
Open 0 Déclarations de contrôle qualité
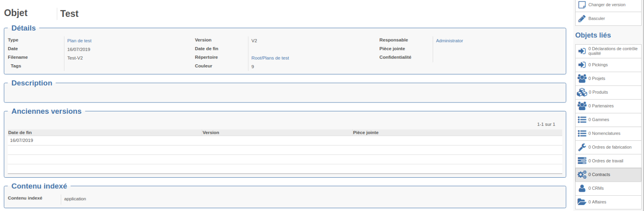[x=612, y=51]
